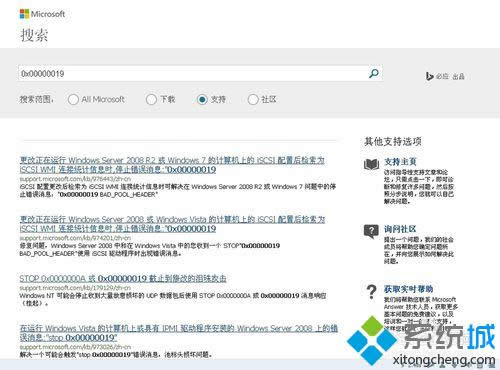Select the 社区 radio button
The width and height of the screenshot is (500, 370).
(x=253, y=99)
